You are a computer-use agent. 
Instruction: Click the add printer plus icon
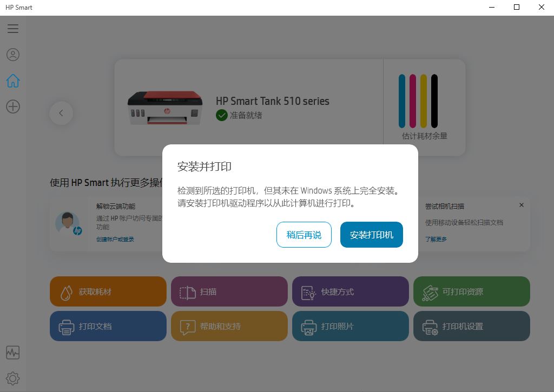tap(12, 107)
